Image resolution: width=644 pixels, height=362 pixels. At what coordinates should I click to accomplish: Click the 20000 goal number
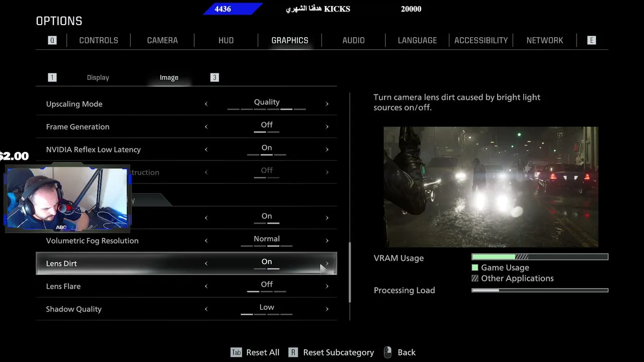[x=411, y=9]
